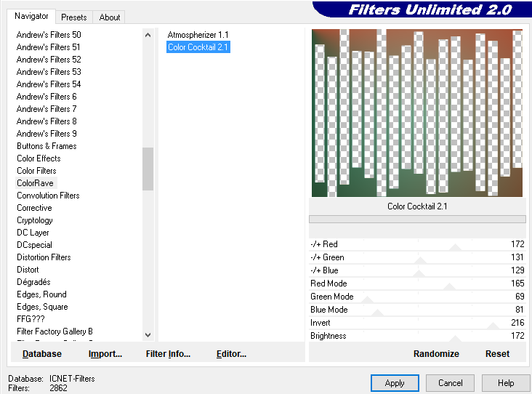
Task: Select Andrew's Filters 53 category
Action: click(x=49, y=72)
